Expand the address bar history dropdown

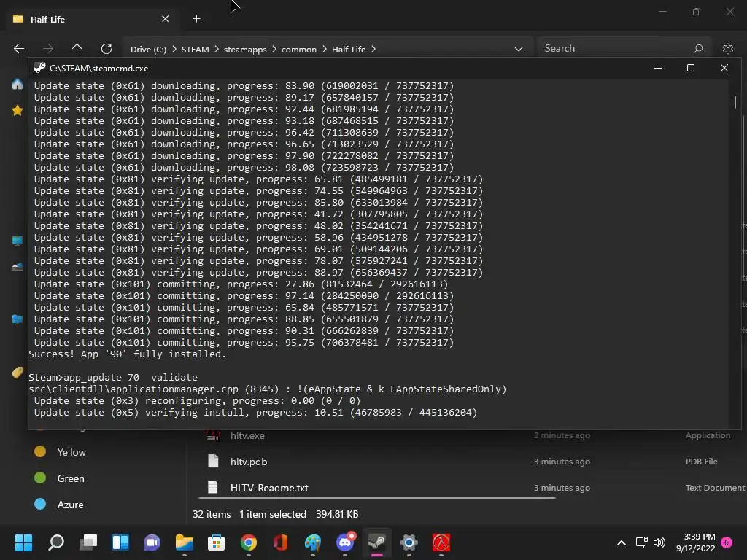(x=519, y=49)
